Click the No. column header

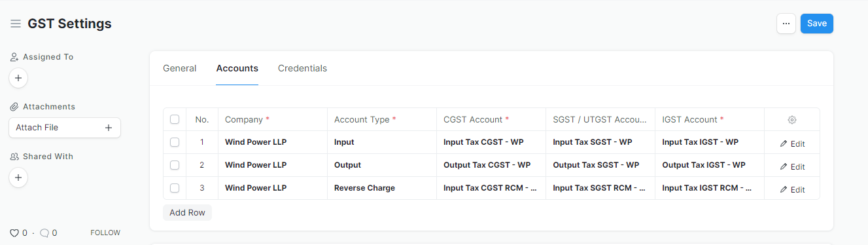tap(202, 119)
